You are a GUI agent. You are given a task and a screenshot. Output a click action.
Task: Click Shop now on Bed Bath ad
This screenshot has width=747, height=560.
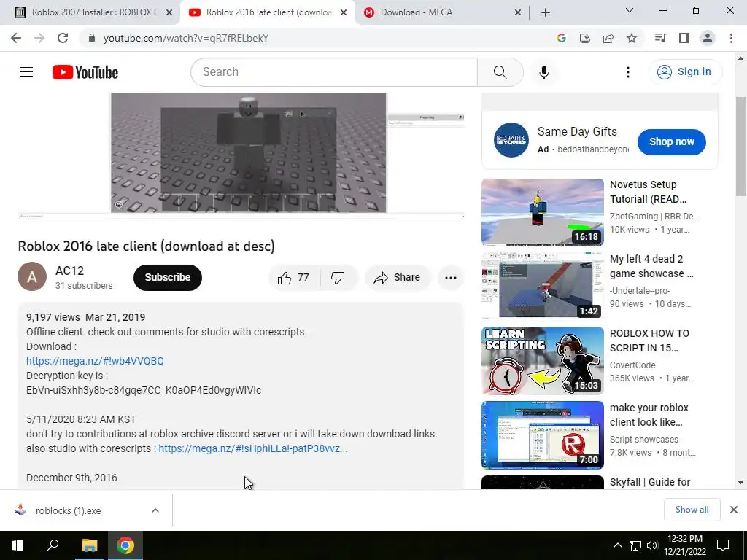click(672, 142)
